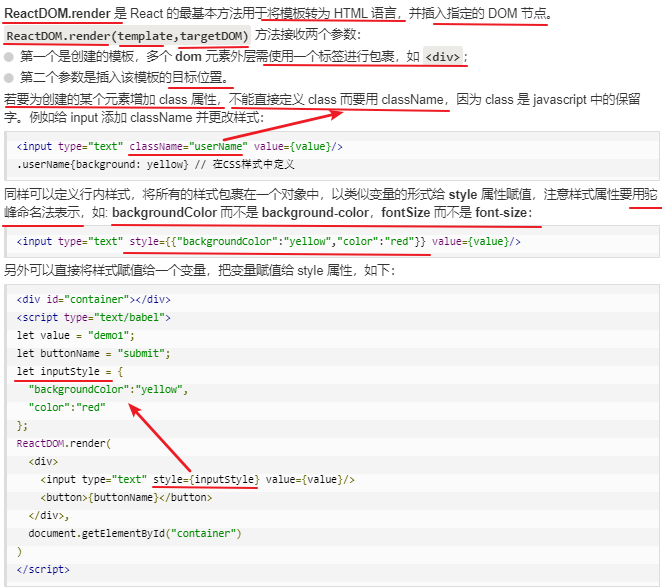The height and width of the screenshot is (587, 662).
Task: Select the inline code ReactDOM.render(template,targetDOM)
Action: click(x=128, y=36)
